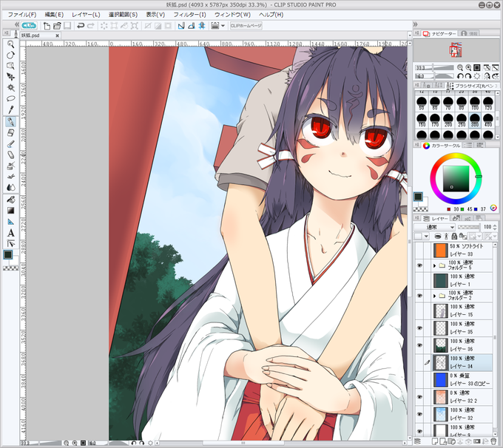The image size is (503, 448).
Task: Click the Open file folder icon in the toolbar
Action: tap(57, 26)
